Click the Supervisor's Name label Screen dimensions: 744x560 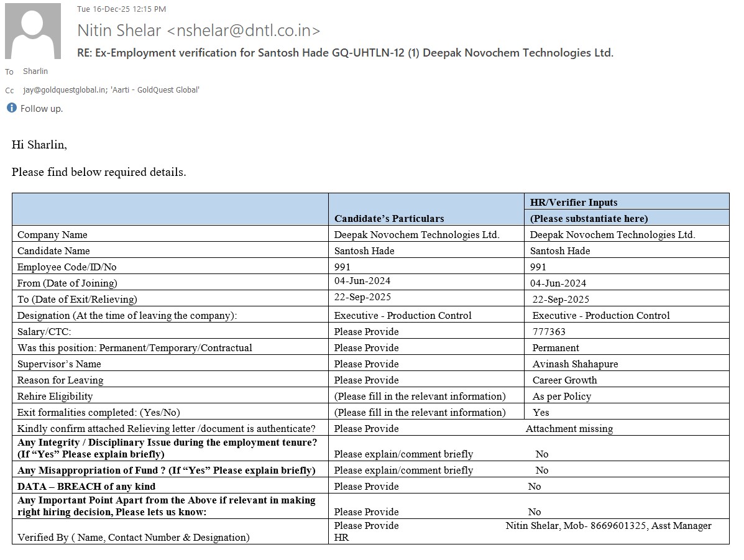pos(59,364)
